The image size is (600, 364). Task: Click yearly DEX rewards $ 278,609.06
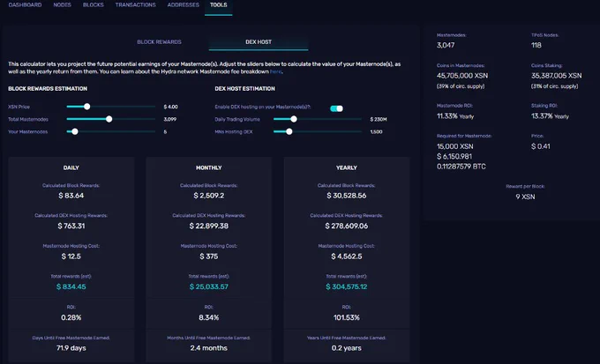tap(347, 226)
